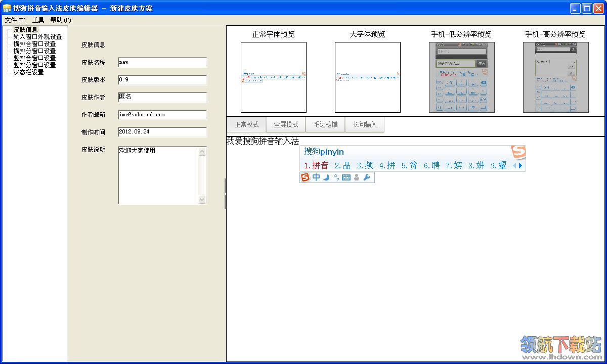
Task: Click the 制作时间 input field
Action: [162, 132]
